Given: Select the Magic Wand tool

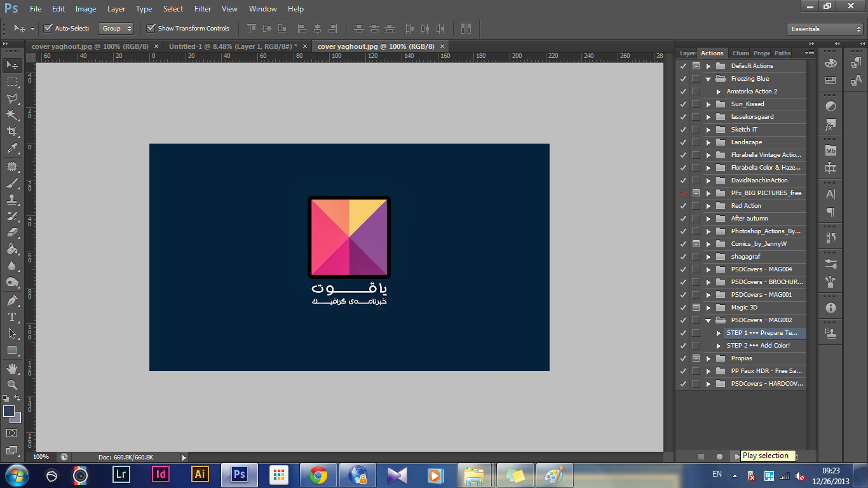Looking at the screenshot, I should 11,115.
